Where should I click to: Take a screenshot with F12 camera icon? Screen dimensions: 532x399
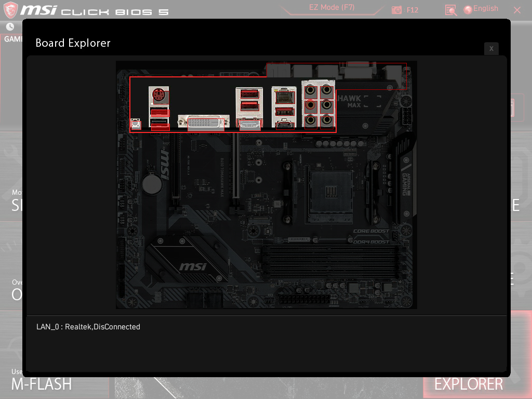click(396, 10)
